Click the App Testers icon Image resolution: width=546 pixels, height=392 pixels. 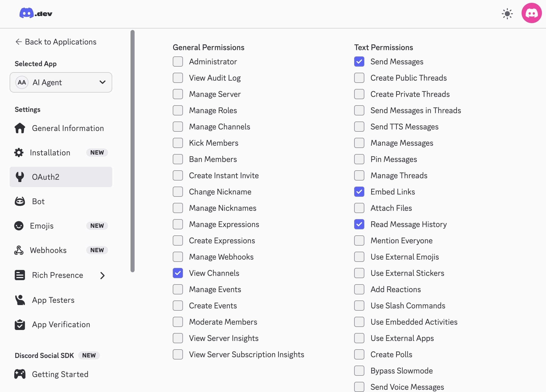tap(20, 300)
